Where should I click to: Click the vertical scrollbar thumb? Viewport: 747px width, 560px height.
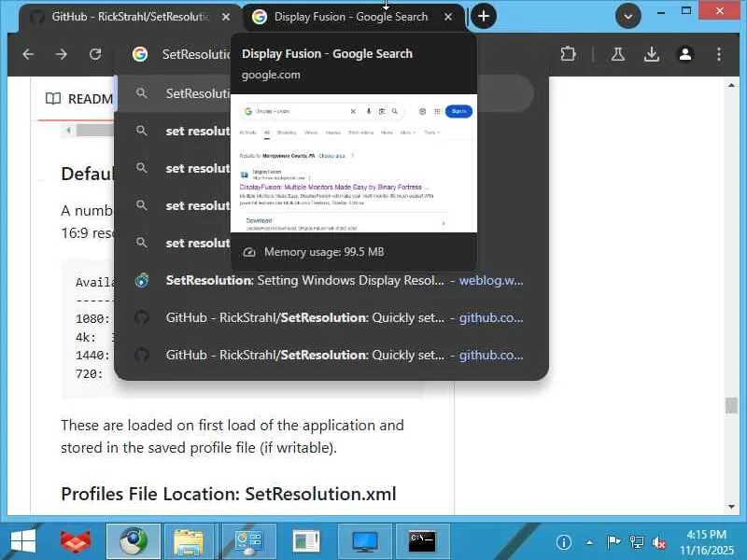pyautogui.click(x=731, y=406)
